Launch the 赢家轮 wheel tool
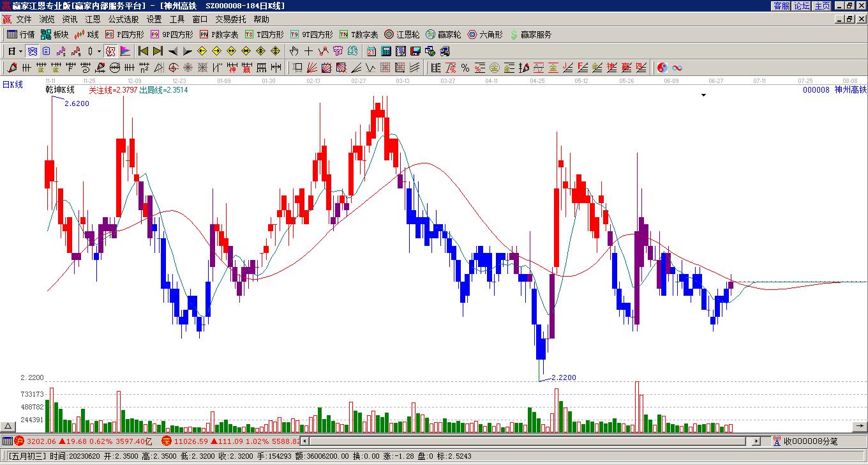 tap(443, 34)
